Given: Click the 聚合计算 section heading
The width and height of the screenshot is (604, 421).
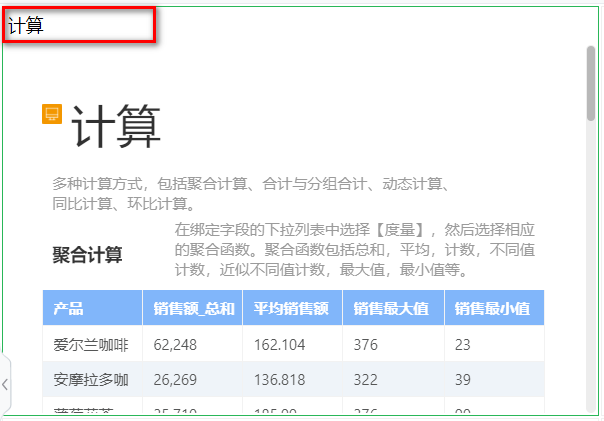Looking at the screenshot, I should (x=88, y=255).
